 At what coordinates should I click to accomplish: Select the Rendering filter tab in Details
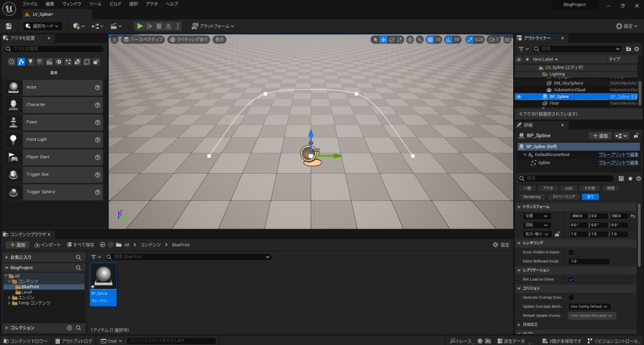point(531,196)
